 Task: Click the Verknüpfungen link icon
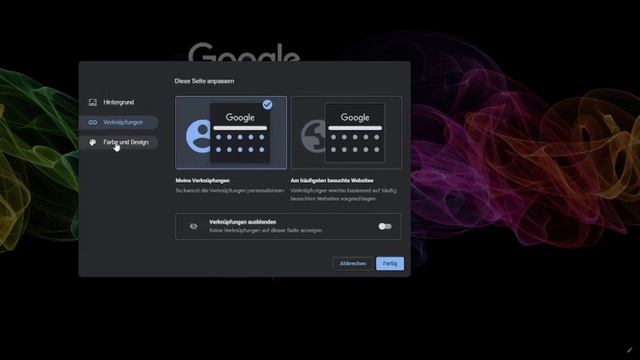(x=93, y=122)
